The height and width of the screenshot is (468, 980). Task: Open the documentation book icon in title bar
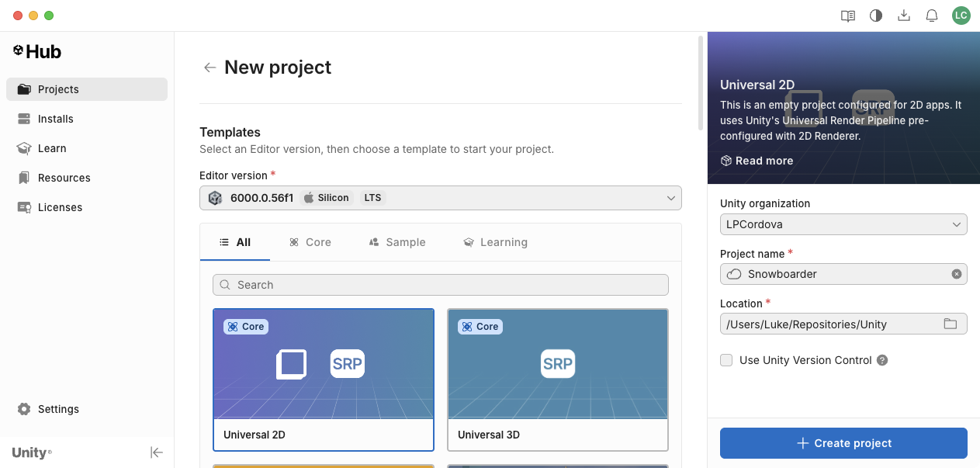848,16
